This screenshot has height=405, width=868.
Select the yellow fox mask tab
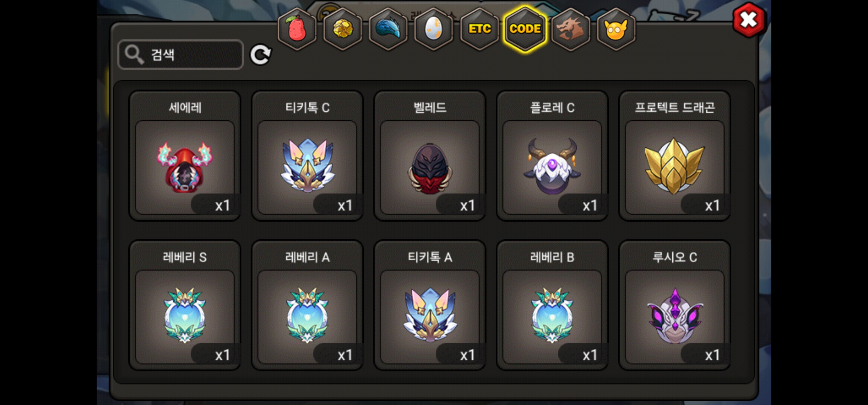(616, 29)
